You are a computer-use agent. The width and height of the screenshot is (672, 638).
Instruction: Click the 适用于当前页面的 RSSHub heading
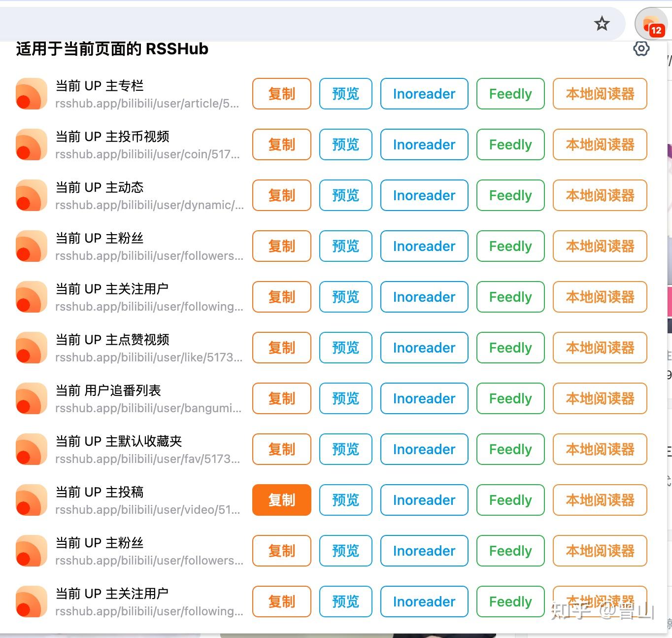coord(111,49)
